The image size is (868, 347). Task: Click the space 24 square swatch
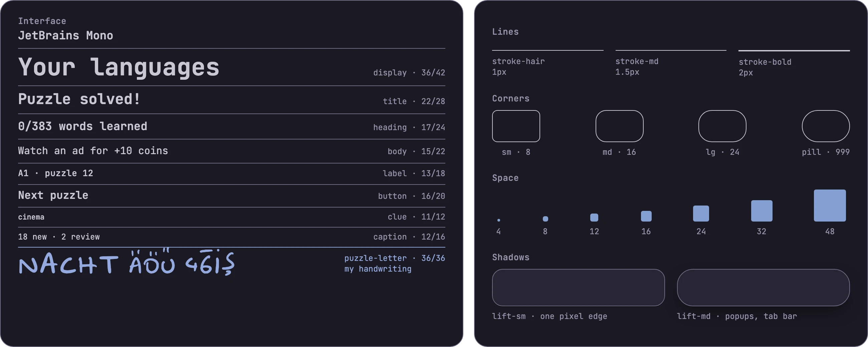pos(701,213)
